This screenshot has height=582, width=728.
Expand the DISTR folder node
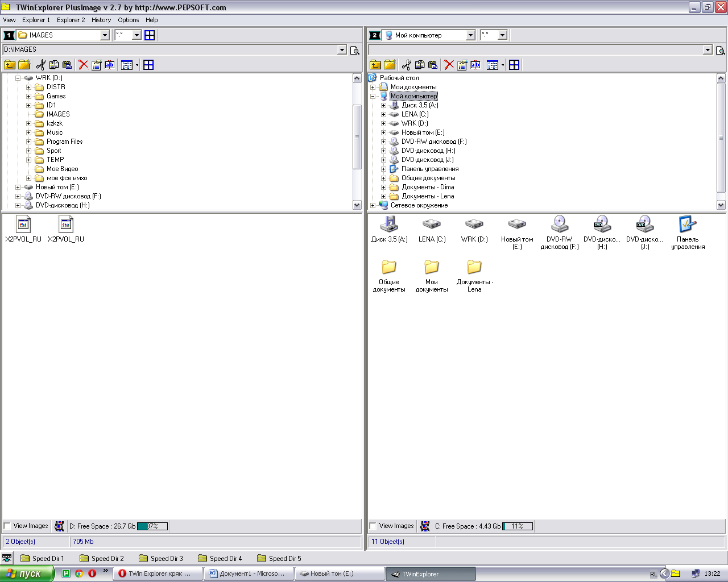(28, 87)
